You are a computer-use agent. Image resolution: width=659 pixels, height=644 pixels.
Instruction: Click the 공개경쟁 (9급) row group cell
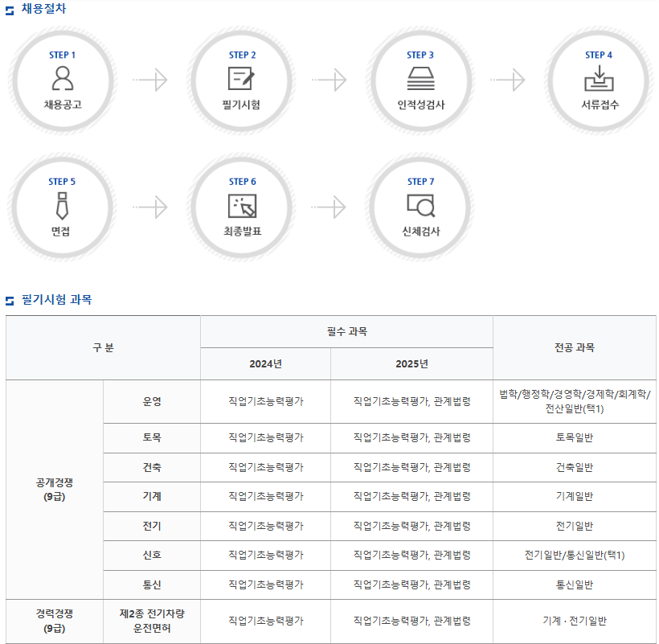click(x=54, y=490)
